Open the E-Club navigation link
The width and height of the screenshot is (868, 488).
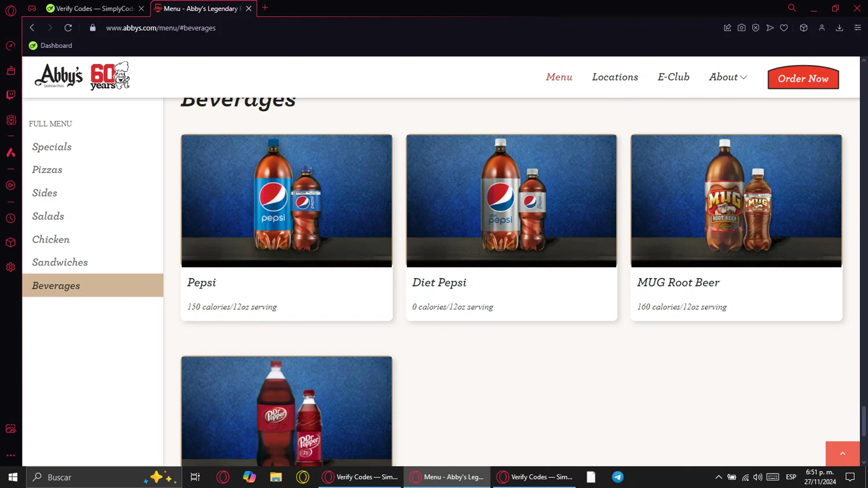pos(674,77)
